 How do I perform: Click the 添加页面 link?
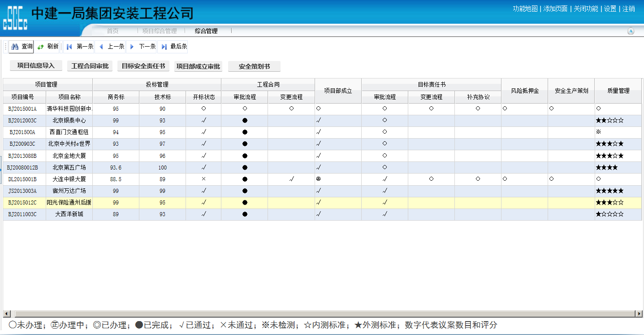[x=555, y=9]
